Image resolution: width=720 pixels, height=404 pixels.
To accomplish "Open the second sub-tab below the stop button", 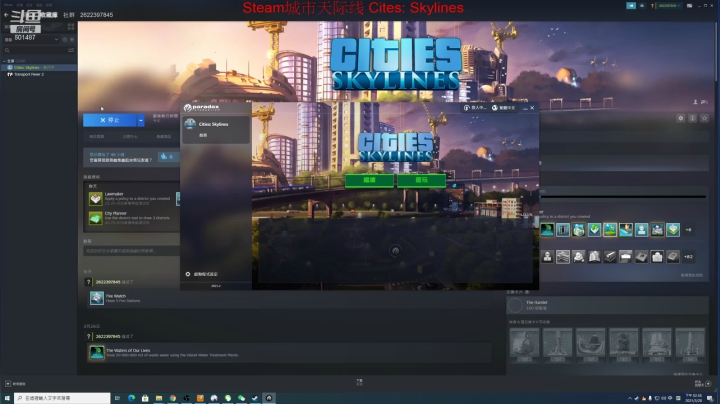I will [130, 136].
